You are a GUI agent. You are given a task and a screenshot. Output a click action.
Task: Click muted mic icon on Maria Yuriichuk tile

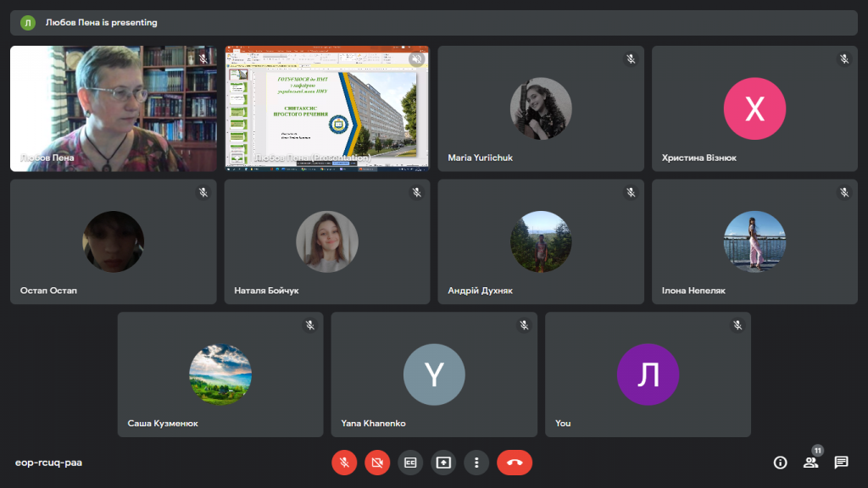click(x=631, y=59)
